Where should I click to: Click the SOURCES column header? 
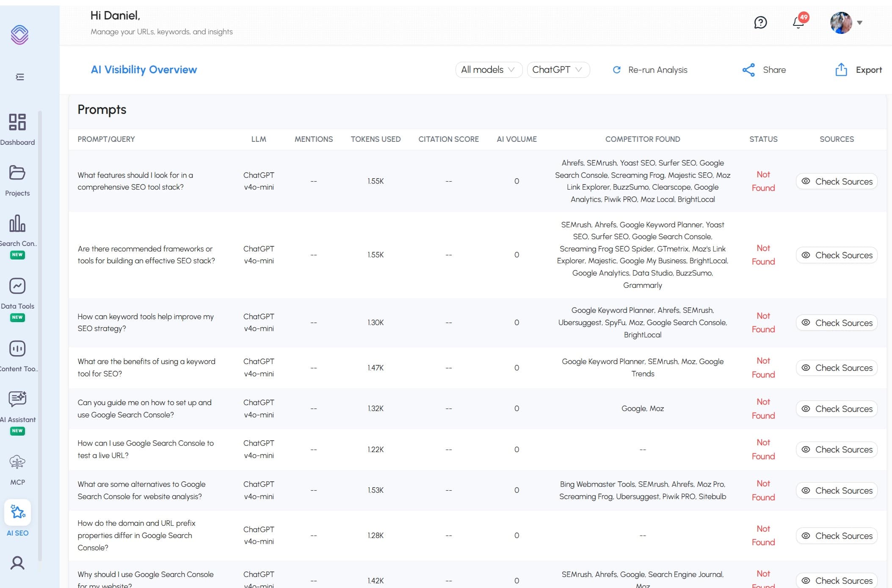pyautogui.click(x=837, y=139)
